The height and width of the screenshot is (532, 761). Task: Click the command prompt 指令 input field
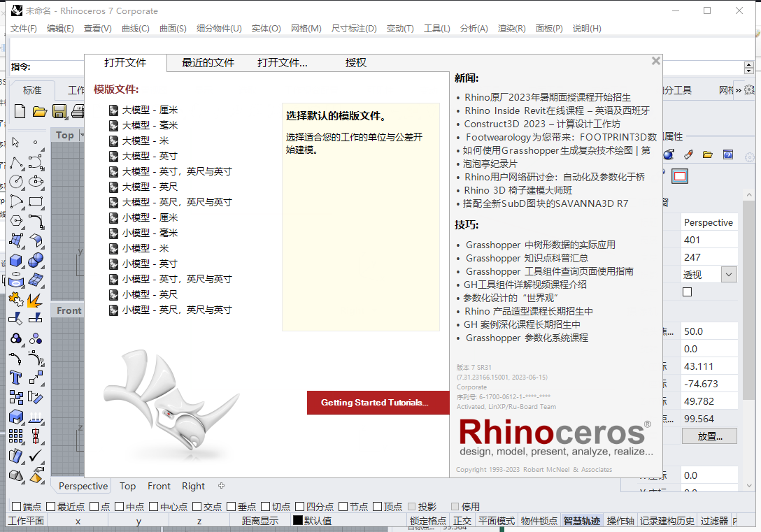tap(58, 66)
